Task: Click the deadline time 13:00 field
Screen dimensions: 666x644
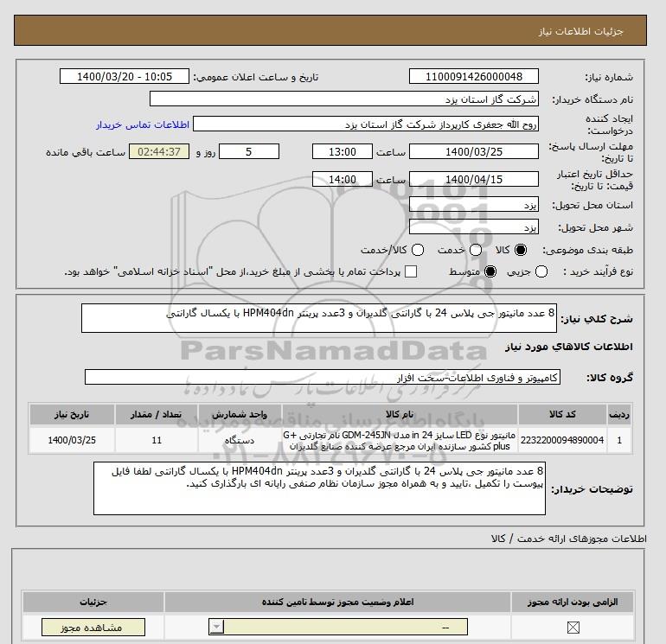Action: click(x=342, y=151)
